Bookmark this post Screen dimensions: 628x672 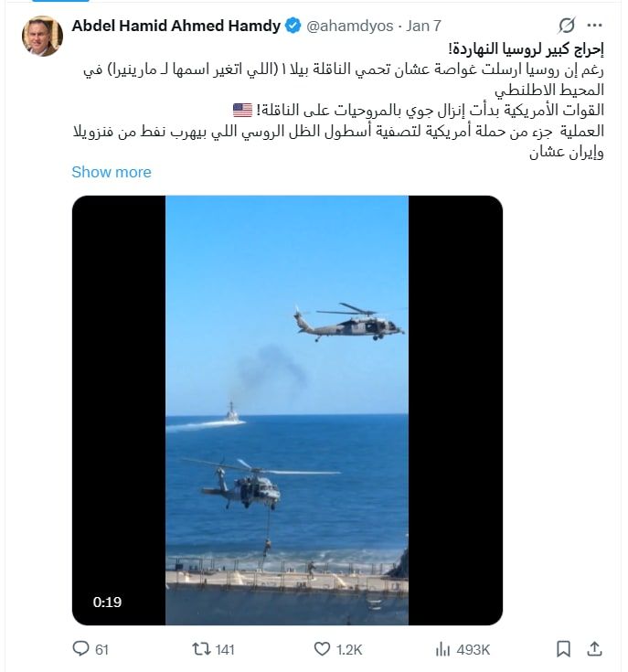(563, 649)
